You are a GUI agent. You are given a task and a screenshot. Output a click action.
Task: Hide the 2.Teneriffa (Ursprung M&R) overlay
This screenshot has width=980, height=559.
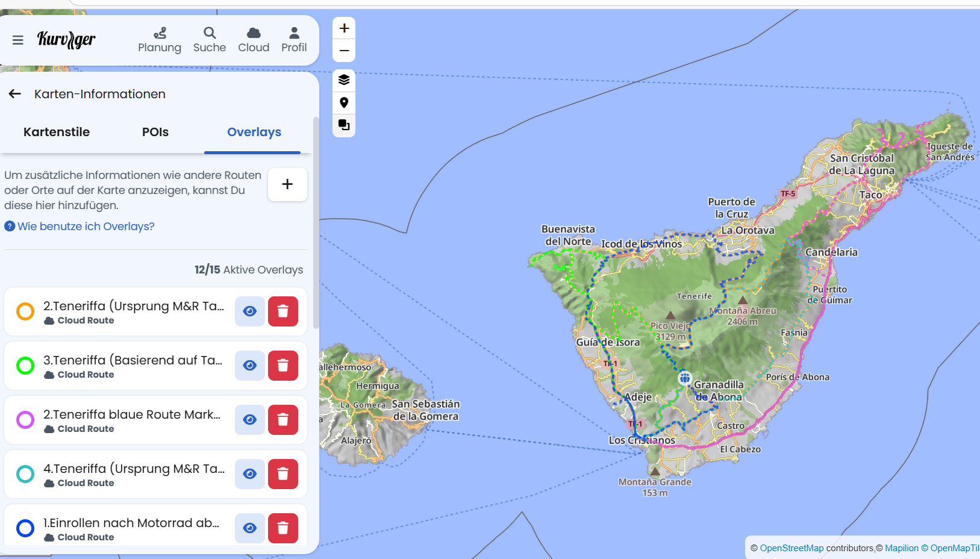click(x=250, y=311)
